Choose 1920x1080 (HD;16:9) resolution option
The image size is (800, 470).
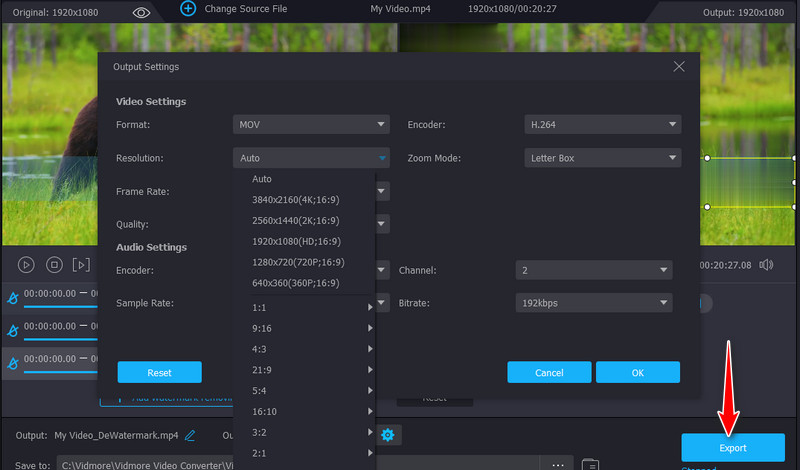(297, 241)
